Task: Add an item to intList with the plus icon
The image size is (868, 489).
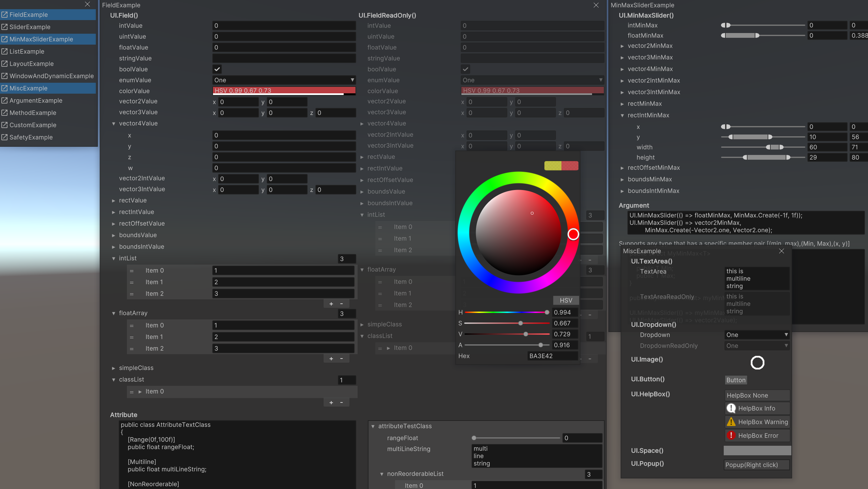Action: 331,304
